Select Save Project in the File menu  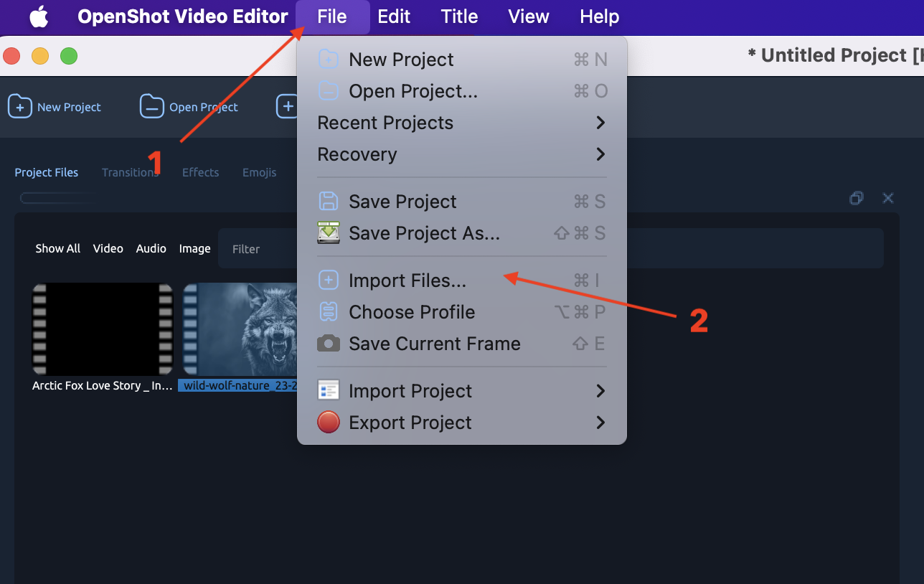point(462,201)
